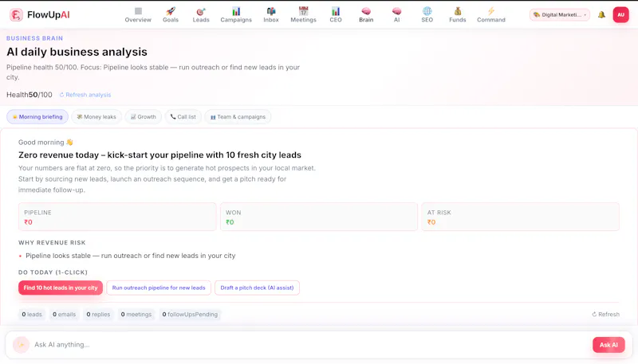
Task: Open the AI brain icon
Action: point(396,11)
